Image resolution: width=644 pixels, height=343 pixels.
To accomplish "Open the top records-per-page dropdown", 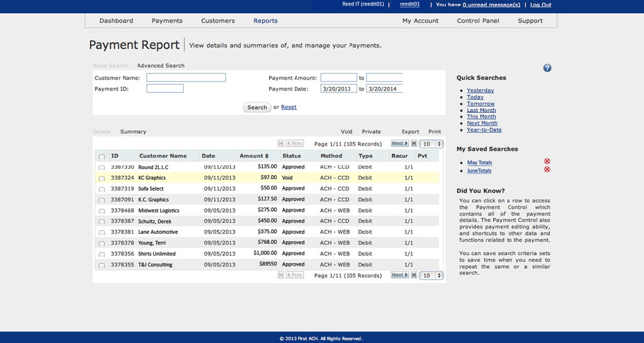I will point(431,144).
